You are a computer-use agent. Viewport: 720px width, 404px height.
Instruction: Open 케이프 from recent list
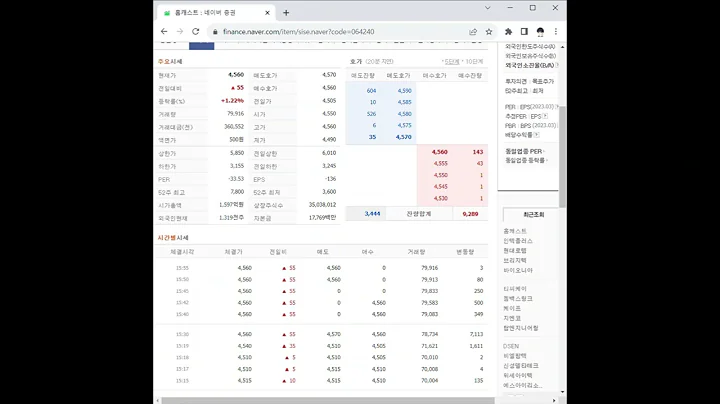pyautogui.click(x=512, y=309)
